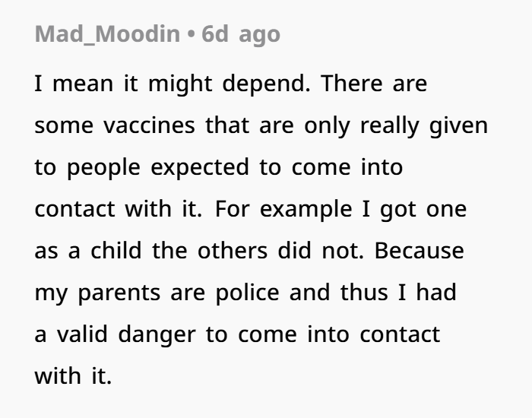Select the word 'depend.' in first line

[x=266, y=84]
